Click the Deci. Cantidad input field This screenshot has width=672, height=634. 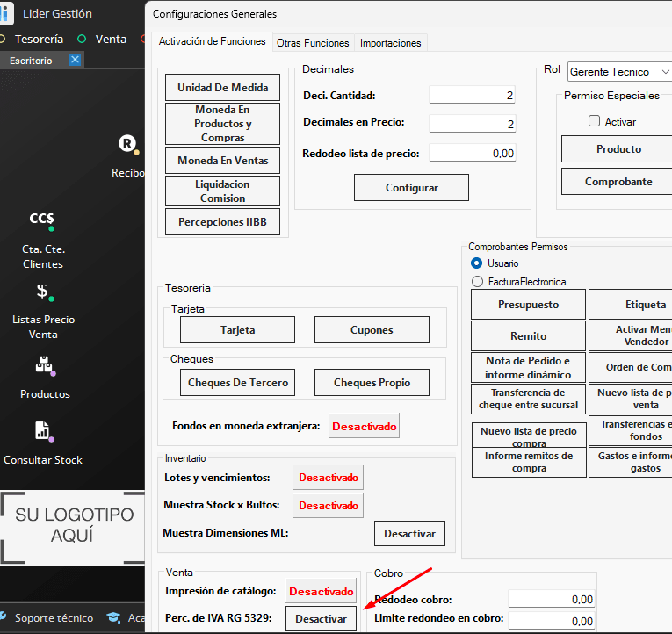(472, 95)
